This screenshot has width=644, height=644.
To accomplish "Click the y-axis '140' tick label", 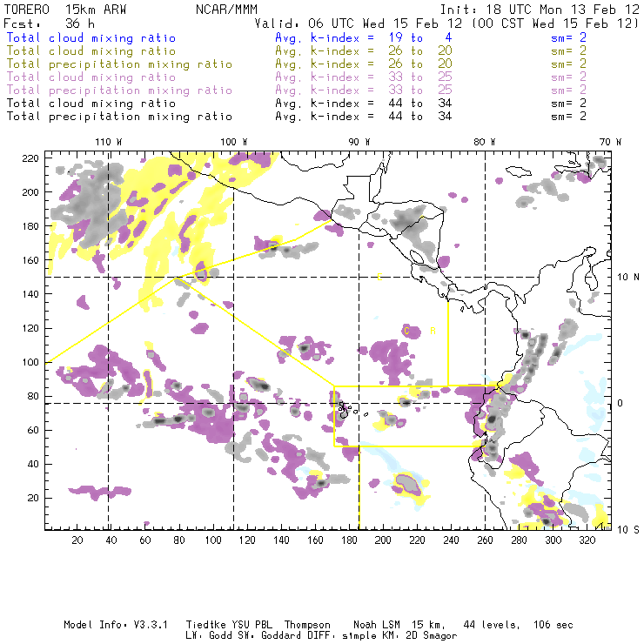I will coord(30,294).
